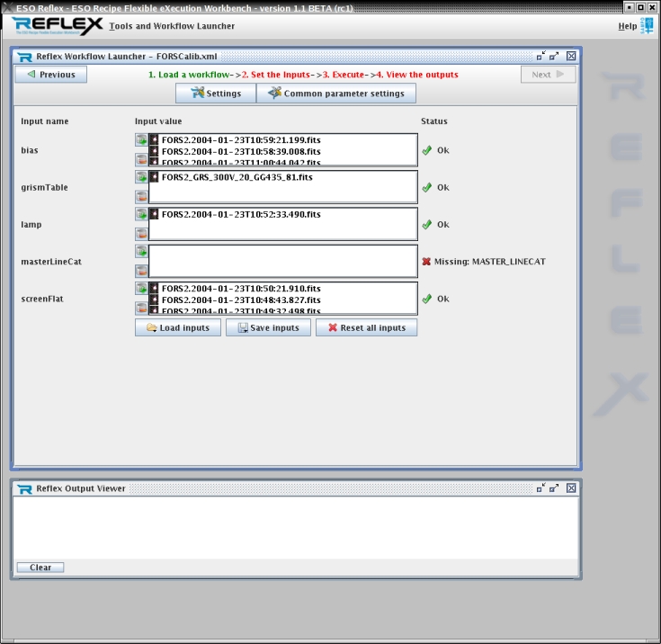
Task: Click the add-files icon for screenFlat
Action: click(x=141, y=289)
